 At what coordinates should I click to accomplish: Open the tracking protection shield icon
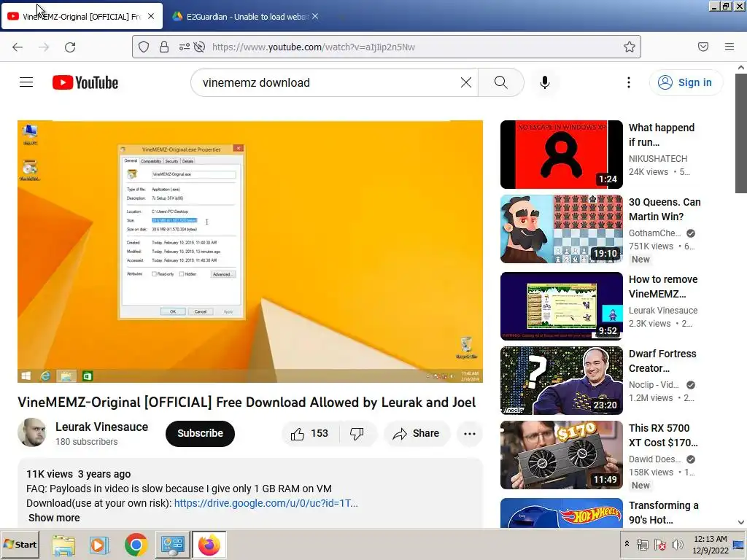(144, 47)
